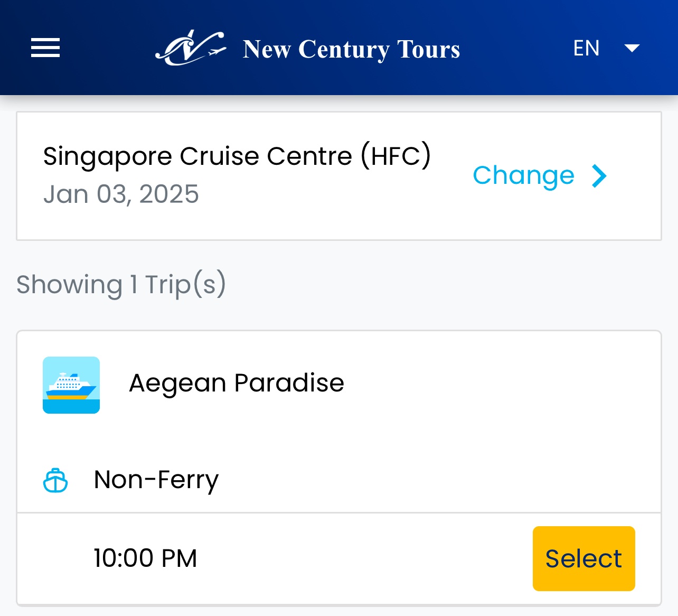Click the Non-Ferry type label
The width and height of the screenshot is (678, 616).
(156, 480)
